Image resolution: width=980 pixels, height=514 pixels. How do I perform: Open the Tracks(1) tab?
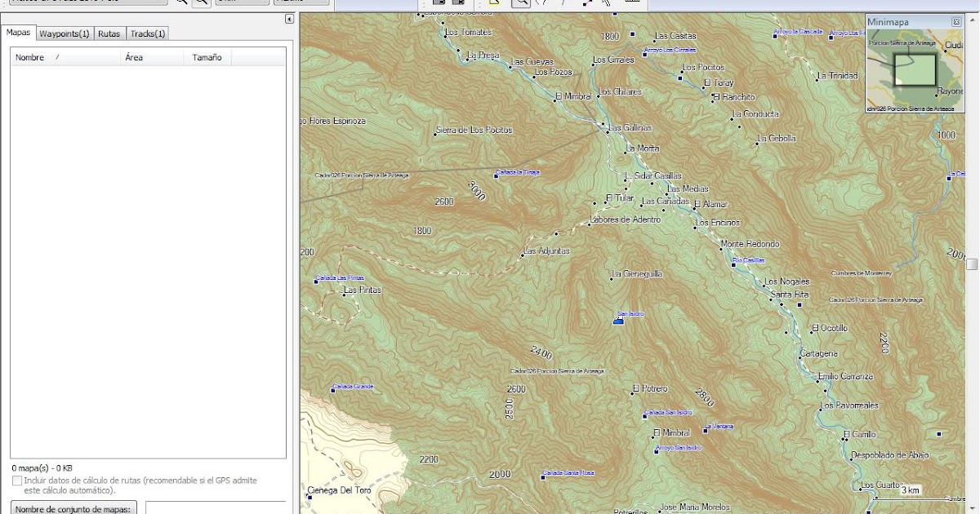pos(148,33)
